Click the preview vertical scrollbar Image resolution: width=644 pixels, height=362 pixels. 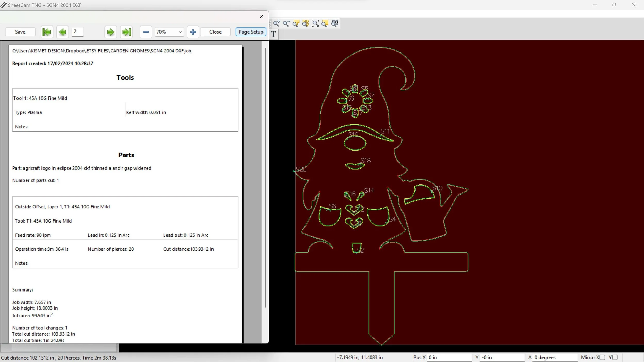[265, 178]
